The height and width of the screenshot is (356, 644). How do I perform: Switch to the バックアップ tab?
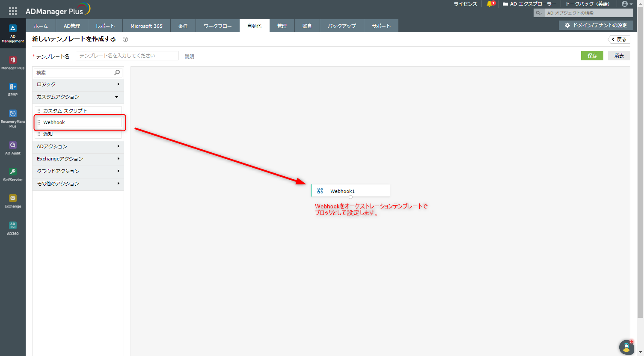(x=342, y=26)
